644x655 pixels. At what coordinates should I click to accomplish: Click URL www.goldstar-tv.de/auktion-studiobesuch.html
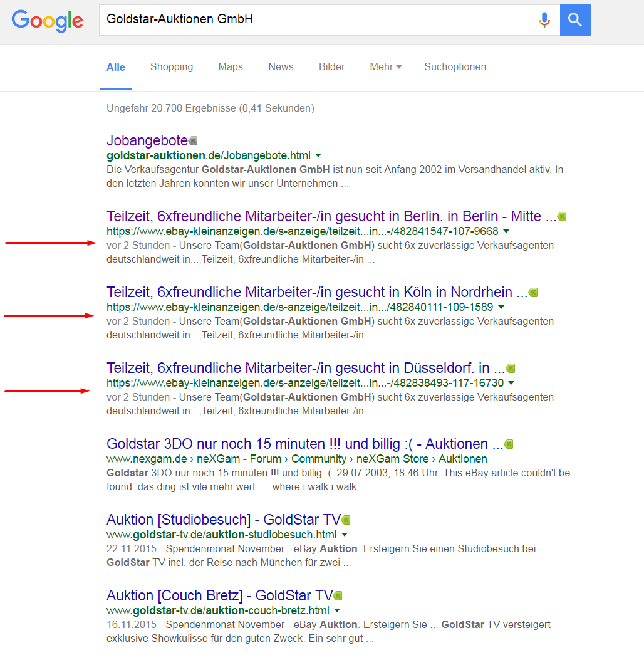221,534
